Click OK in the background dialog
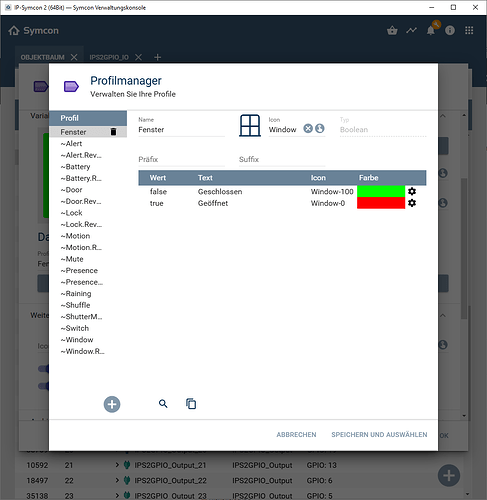The image size is (487, 500). point(444,435)
